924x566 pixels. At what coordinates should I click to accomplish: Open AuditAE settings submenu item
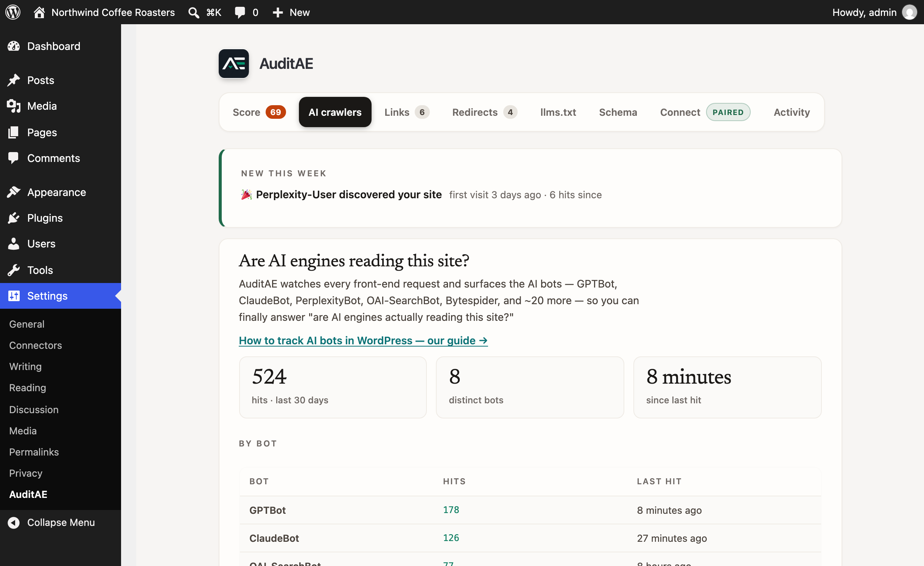(28, 494)
